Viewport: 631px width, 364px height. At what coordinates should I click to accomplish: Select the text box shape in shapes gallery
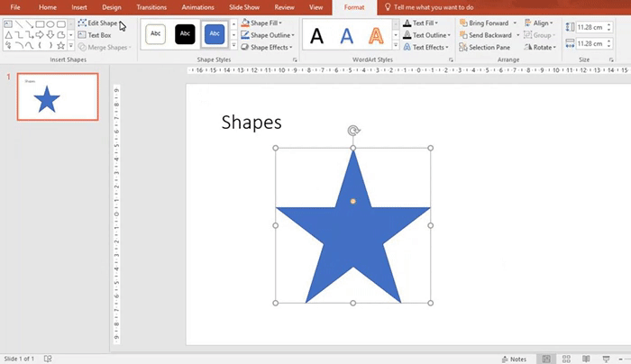pyautogui.click(x=8, y=24)
